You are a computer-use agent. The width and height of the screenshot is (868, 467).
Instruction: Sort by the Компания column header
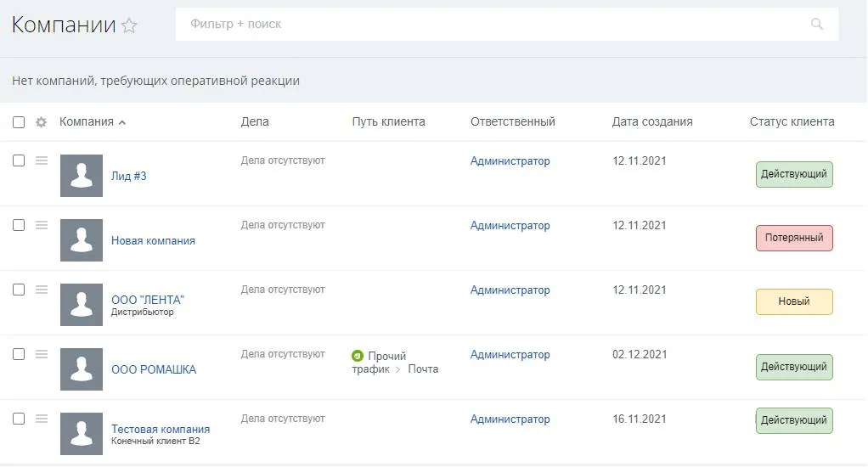pyautogui.click(x=87, y=121)
